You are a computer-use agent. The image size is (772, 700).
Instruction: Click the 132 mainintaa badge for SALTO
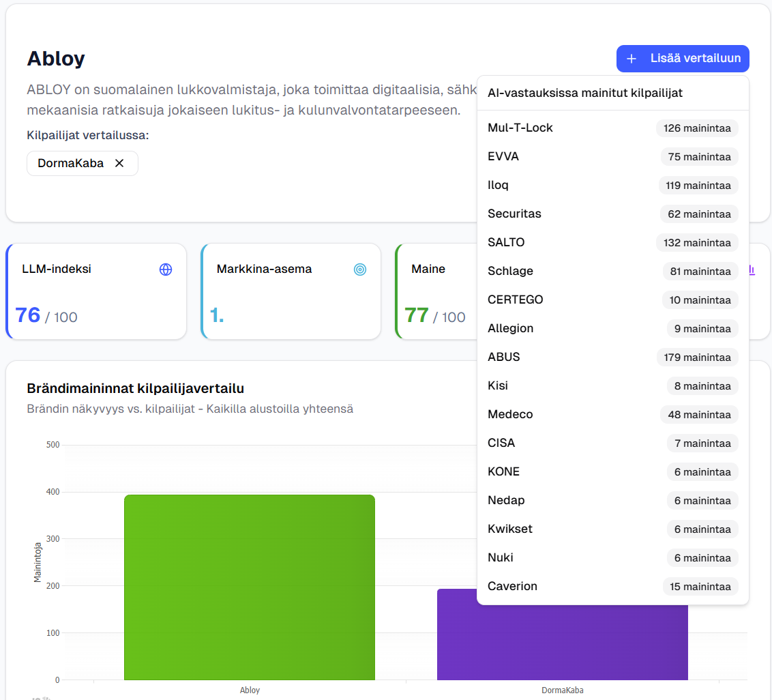point(697,243)
